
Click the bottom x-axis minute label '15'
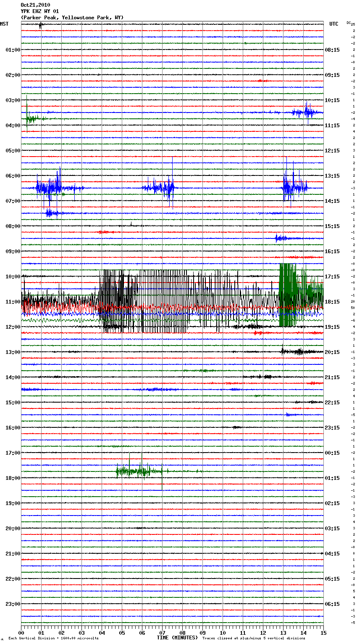[x=323, y=633]
